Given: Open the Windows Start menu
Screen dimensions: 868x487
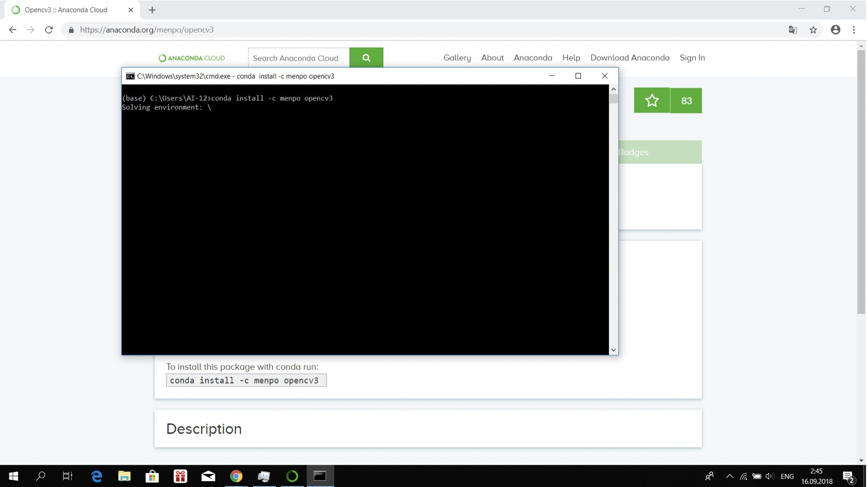Looking at the screenshot, I should [x=14, y=477].
